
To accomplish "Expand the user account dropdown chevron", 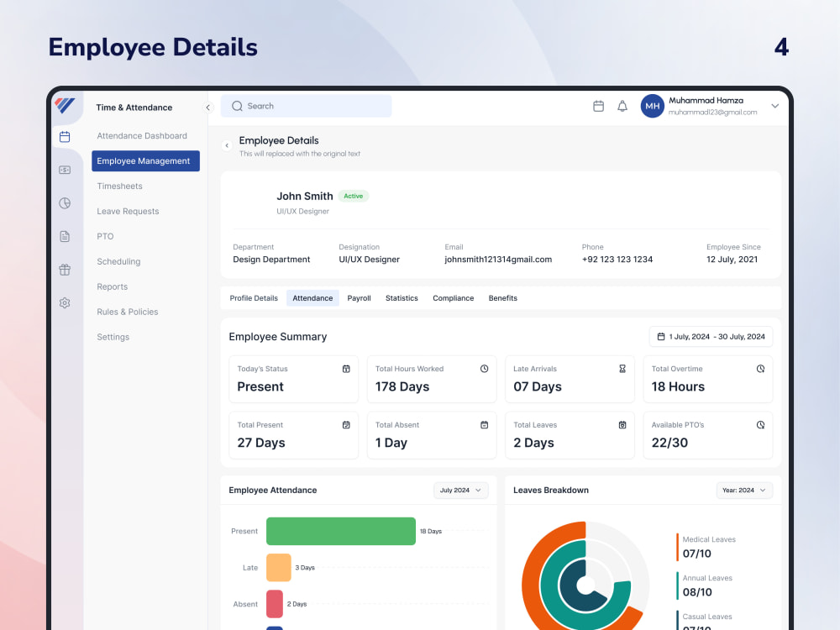I will tap(774, 106).
